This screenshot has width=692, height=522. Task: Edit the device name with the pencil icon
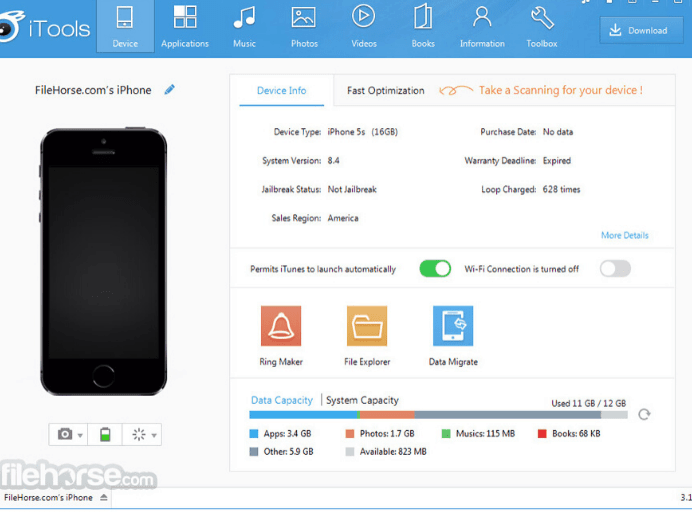point(169,90)
